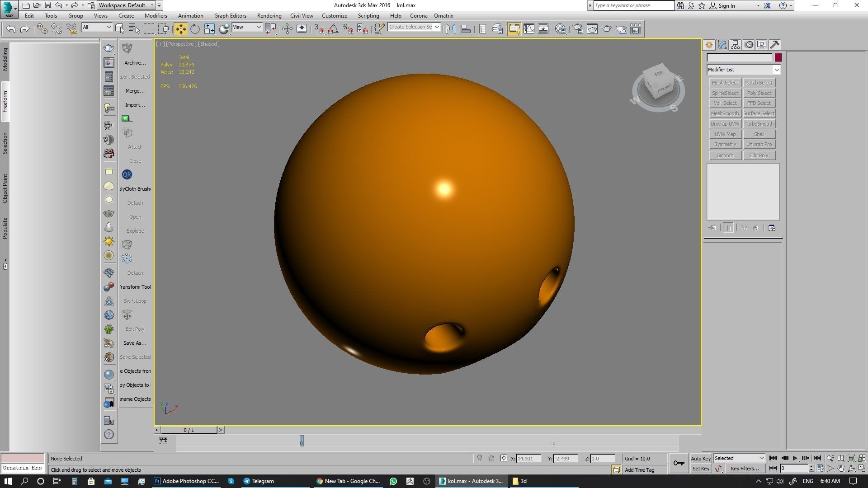Open the selection filter All dropdown
868x488 pixels.
tap(97, 27)
